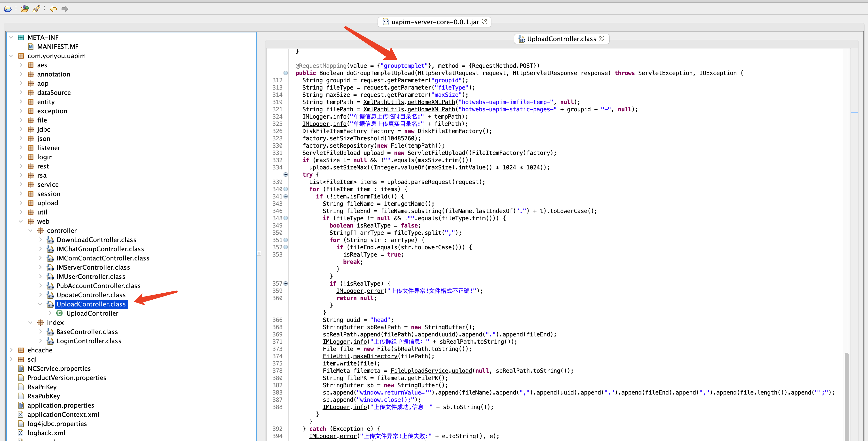This screenshot has height=441, width=868.
Task: Expand the upload package node
Action: 21,203
